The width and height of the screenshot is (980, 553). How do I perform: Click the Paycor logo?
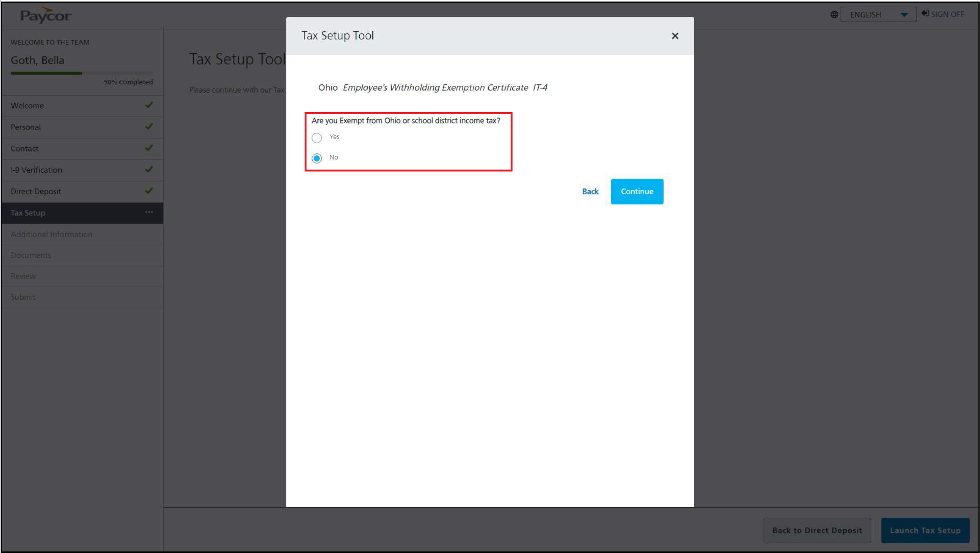(x=45, y=15)
